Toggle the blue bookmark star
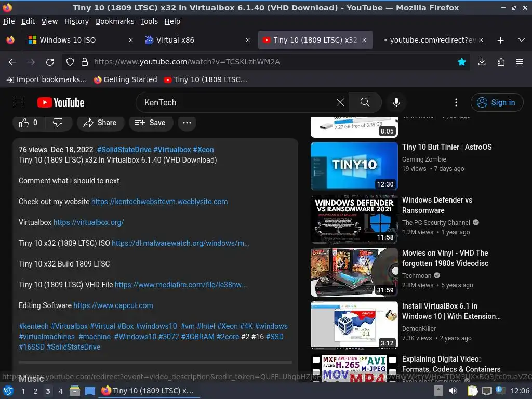The width and height of the screenshot is (532, 399). pyautogui.click(x=461, y=62)
